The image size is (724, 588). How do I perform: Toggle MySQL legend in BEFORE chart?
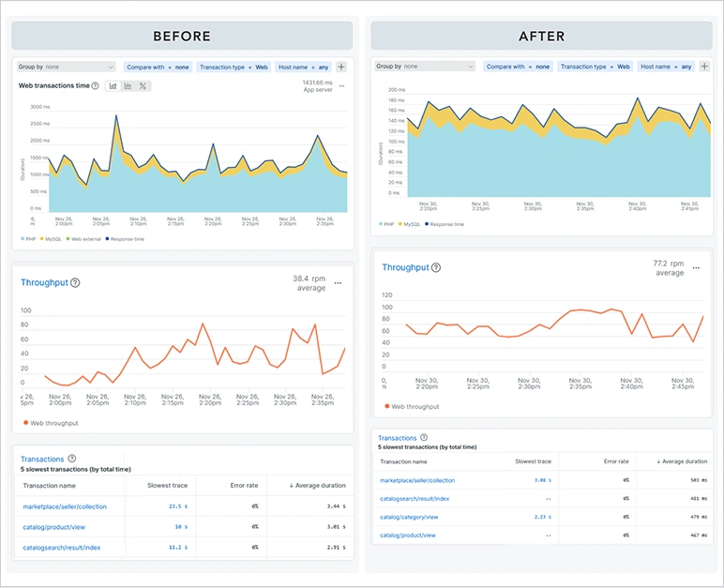tap(51, 239)
